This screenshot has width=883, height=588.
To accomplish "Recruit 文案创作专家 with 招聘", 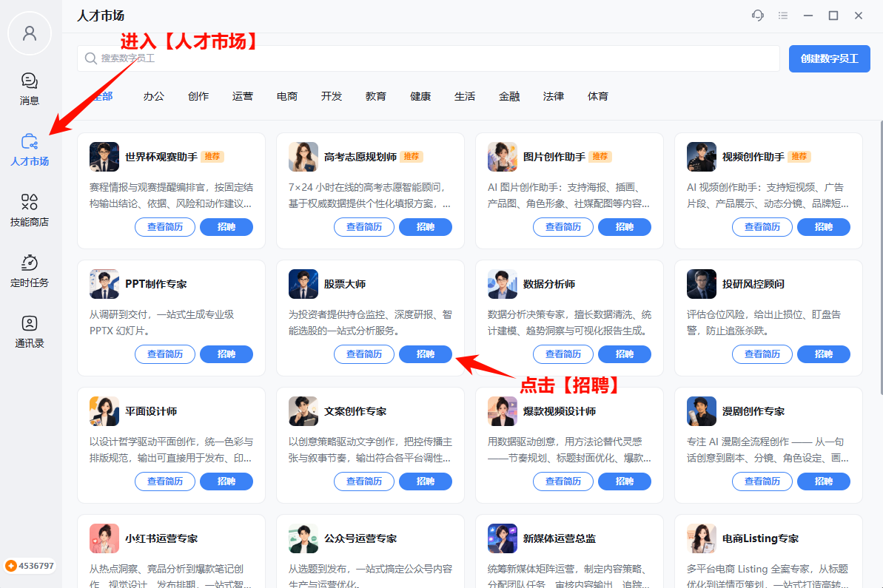I will click(x=425, y=481).
